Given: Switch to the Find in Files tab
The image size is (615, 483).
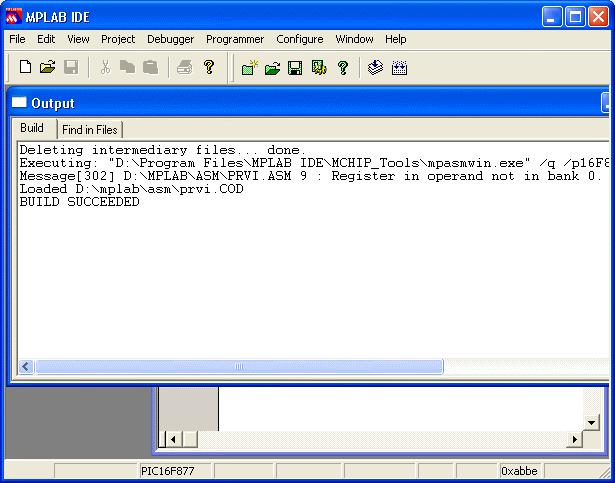Looking at the screenshot, I should [90, 130].
